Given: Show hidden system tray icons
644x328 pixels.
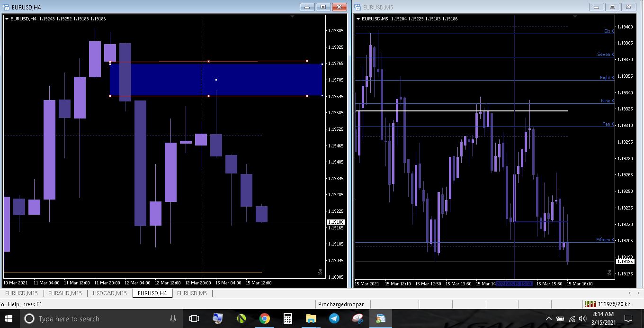Looking at the screenshot, I should pyautogui.click(x=549, y=319).
